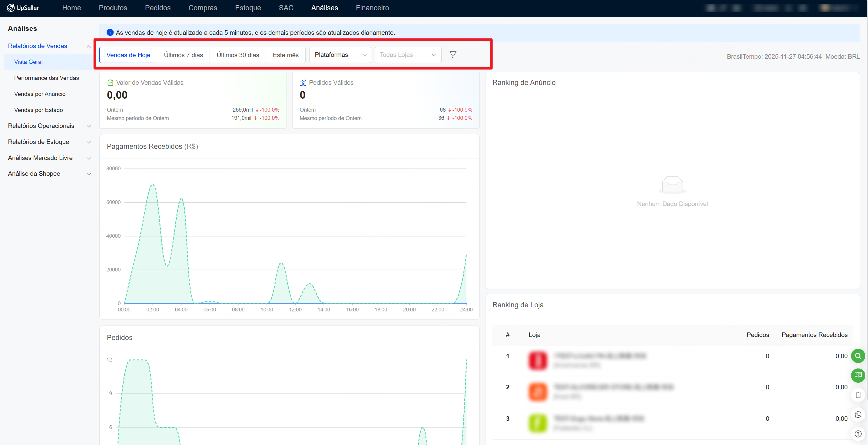Screen dimensions: 868x445
Task: Click the 02:00 peak on payments chart
Action: (153, 185)
